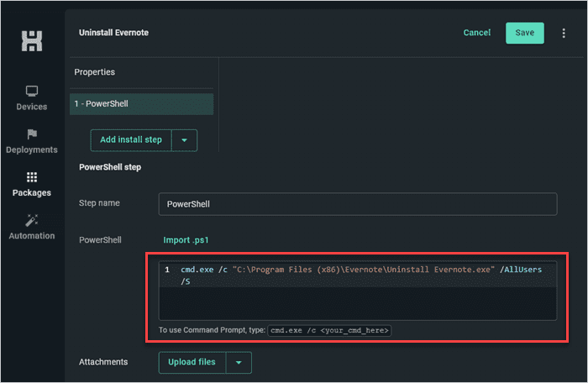Click the cmd.exe /c <your_cmd_here> hint
The height and width of the screenshot is (383, 588).
point(329,330)
